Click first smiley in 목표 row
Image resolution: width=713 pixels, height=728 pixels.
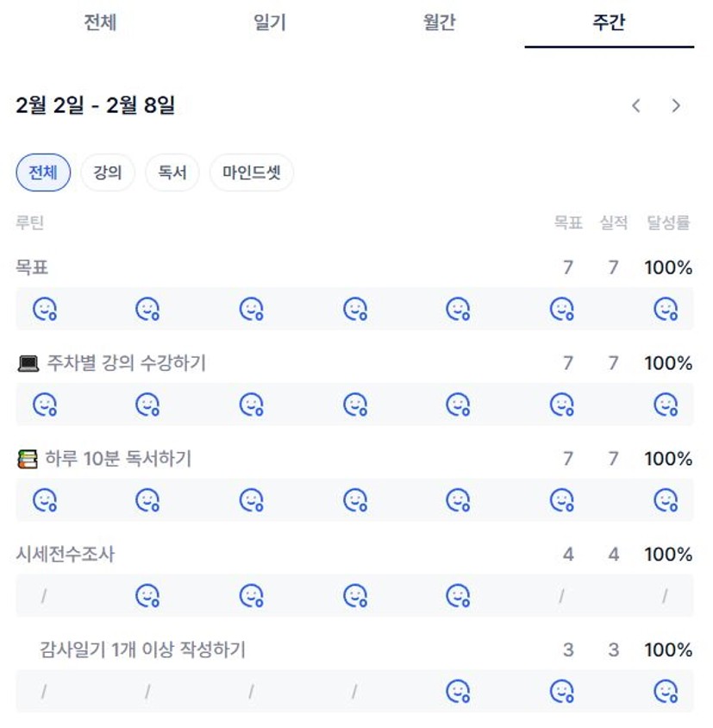pyautogui.click(x=45, y=309)
